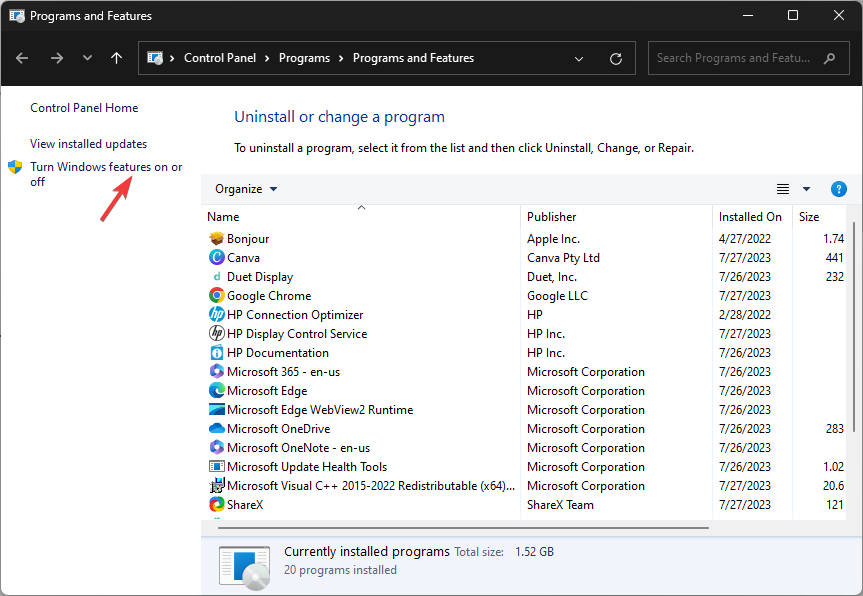The image size is (863, 596).
Task: Click the Bonjour package icon
Action: tap(217, 238)
